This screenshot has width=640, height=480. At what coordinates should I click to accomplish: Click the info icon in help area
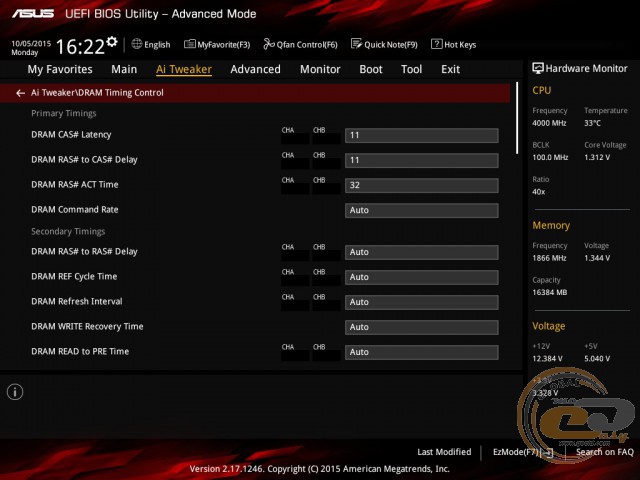pyautogui.click(x=15, y=392)
